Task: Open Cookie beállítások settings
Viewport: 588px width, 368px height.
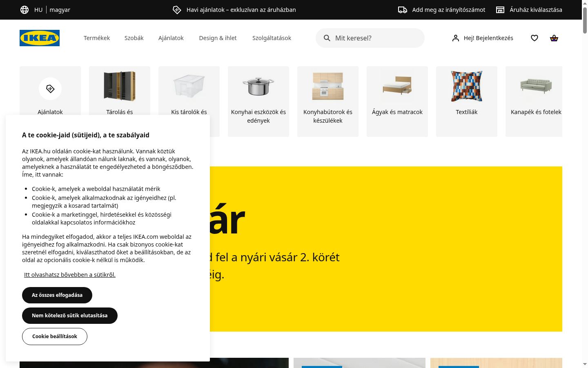Action: click(55, 337)
